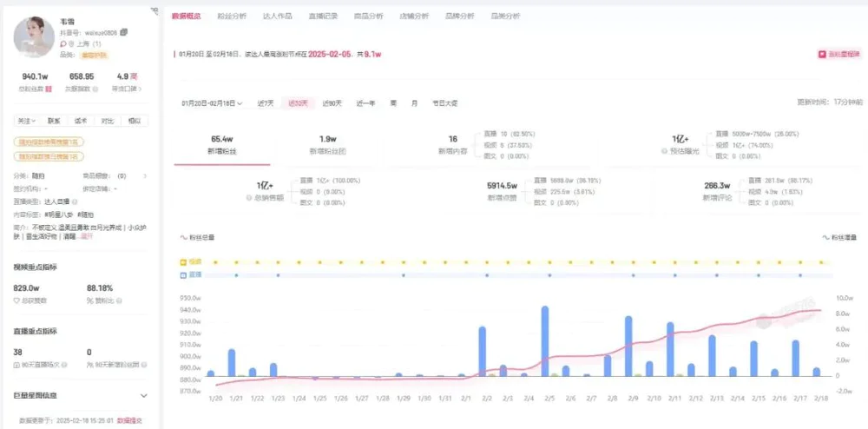Click the blue bar for 2/5
The width and height of the screenshot is (868, 429).
click(545, 341)
